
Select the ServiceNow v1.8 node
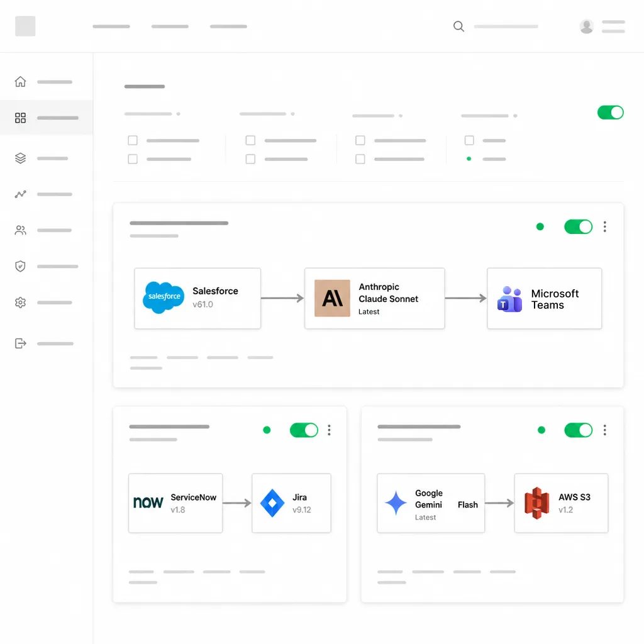pyautogui.click(x=175, y=503)
